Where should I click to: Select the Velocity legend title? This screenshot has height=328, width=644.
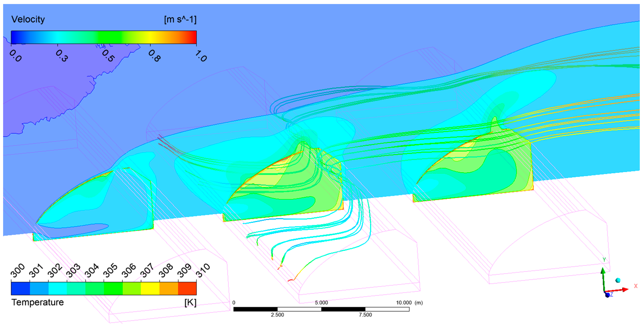click(28, 19)
